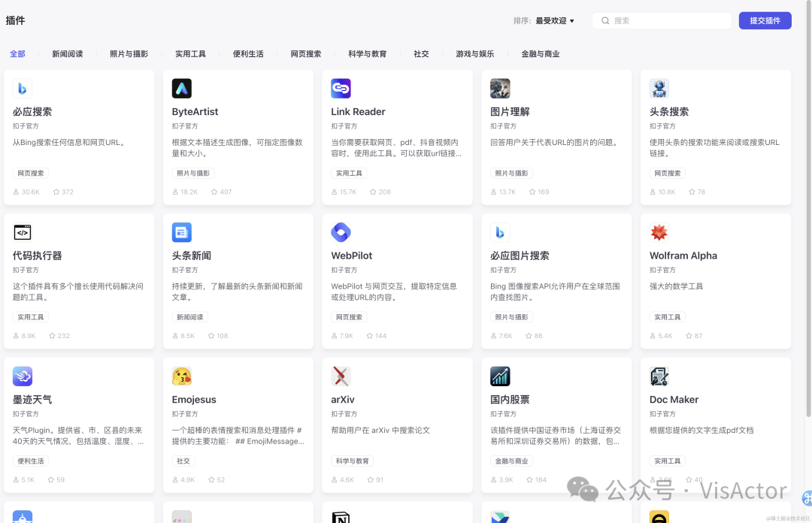Click the 实用工具 tag on Link Reader card
Screen dimensions: 812x523
349,173
